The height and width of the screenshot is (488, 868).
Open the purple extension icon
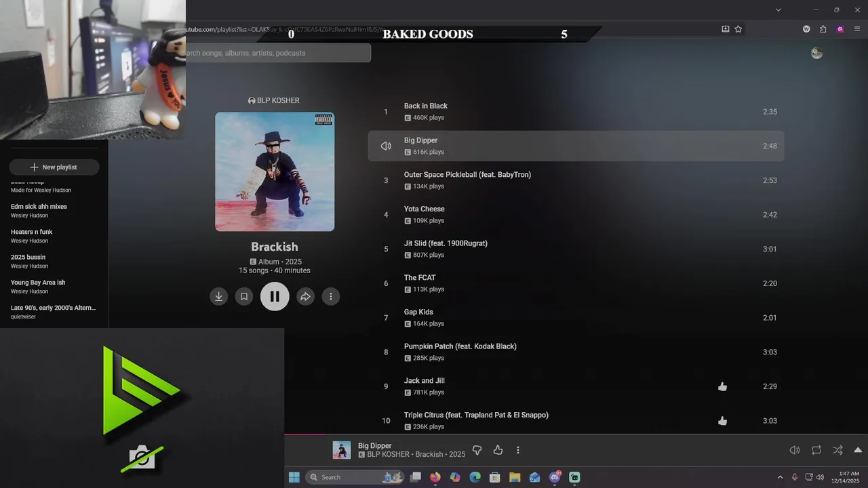tap(840, 29)
